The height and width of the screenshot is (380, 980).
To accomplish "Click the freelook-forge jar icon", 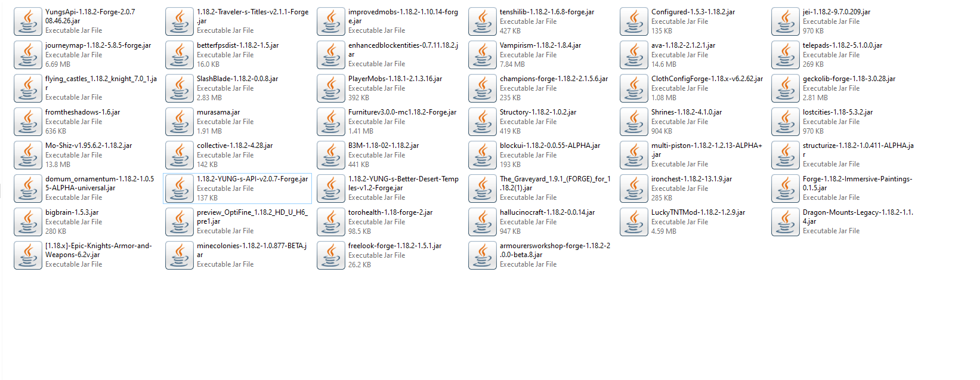I will tap(330, 255).
